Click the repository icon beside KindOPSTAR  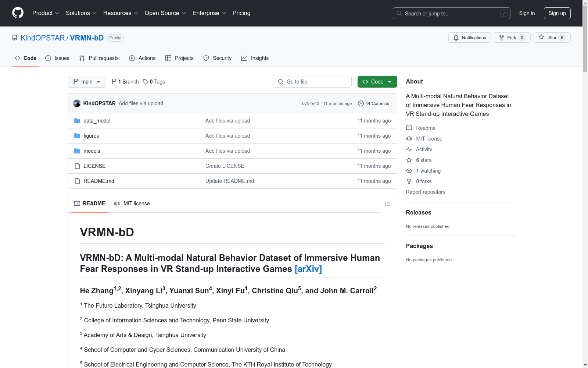(15, 38)
